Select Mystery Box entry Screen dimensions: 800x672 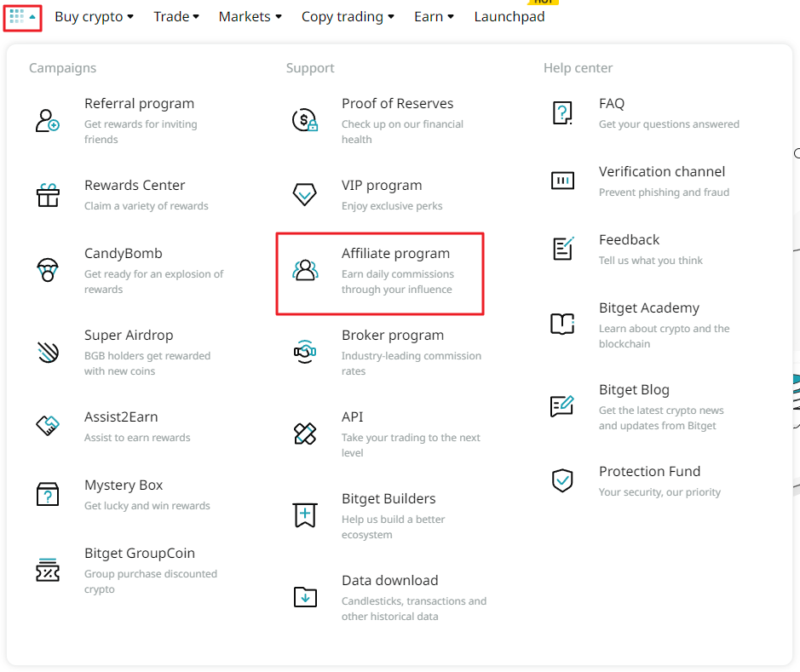coord(124,485)
